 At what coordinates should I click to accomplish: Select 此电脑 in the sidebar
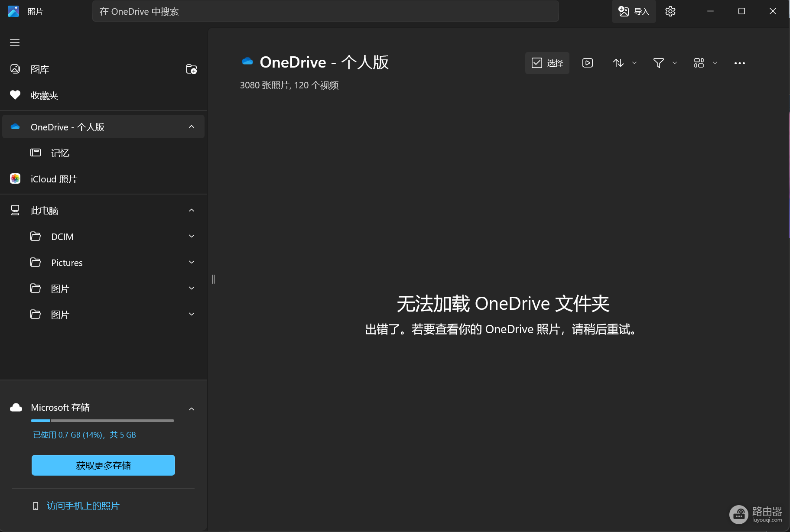44,211
